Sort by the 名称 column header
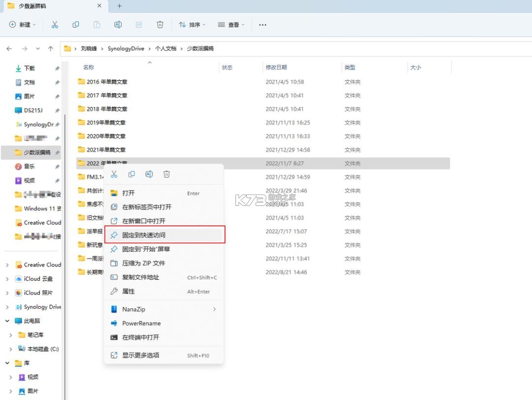Image resolution: width=532 pixels, height=400 pixels. 89,67
